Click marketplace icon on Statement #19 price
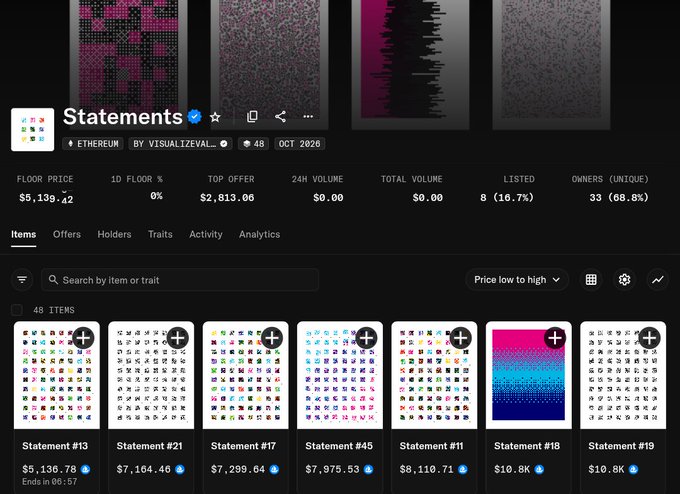This screenshot has height=494, width=680. (x=634, y=469)
